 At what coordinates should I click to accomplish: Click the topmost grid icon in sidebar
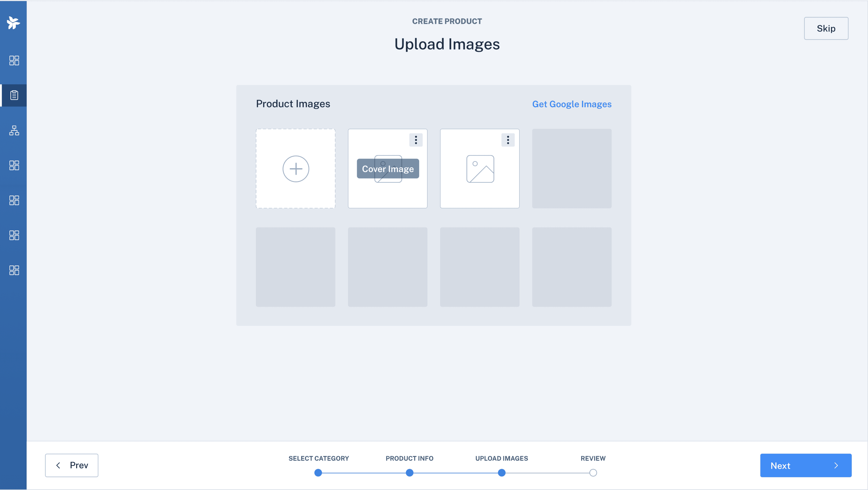tap(14, 60)
